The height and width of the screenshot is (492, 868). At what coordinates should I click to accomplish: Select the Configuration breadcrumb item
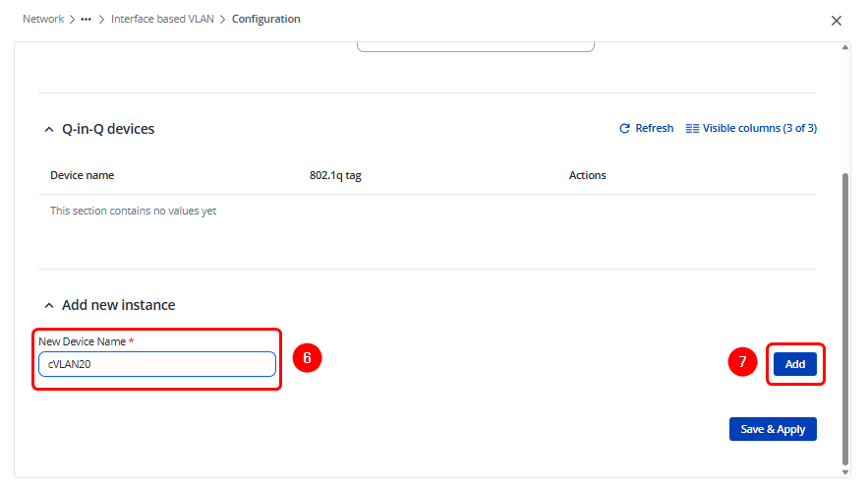tap(266, 20)
